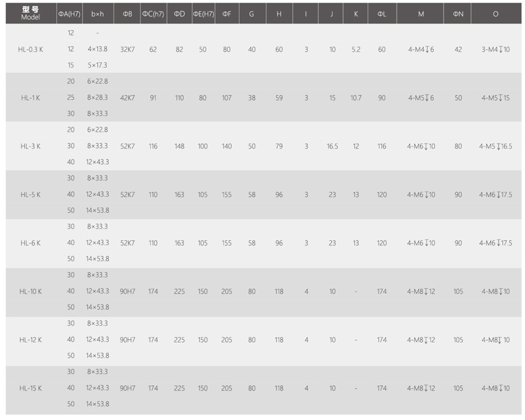
Task: Click the ΦE(H7) header cell
Action: click(x=203, y=13)
